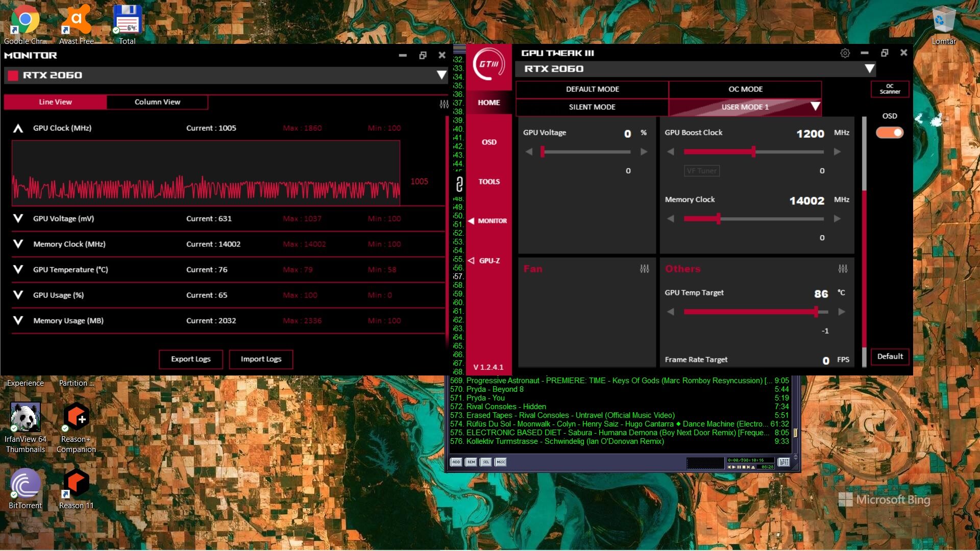Open Reason+ Companion desktop icon

[76, 428]
